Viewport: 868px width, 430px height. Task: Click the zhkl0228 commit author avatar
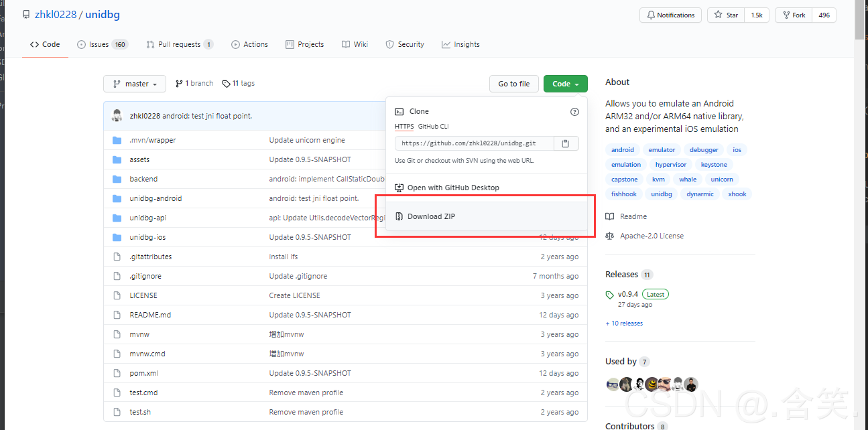(x=117, y=116)
